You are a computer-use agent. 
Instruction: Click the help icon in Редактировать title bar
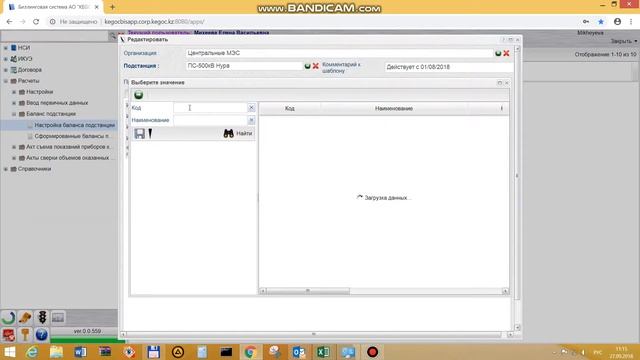coord(503,40)
